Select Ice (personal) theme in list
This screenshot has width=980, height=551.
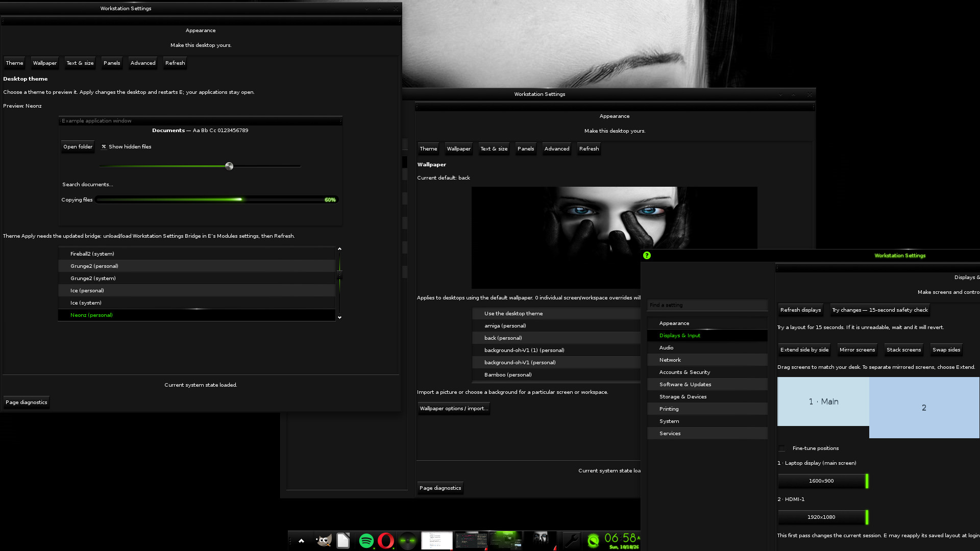point(197,291)
